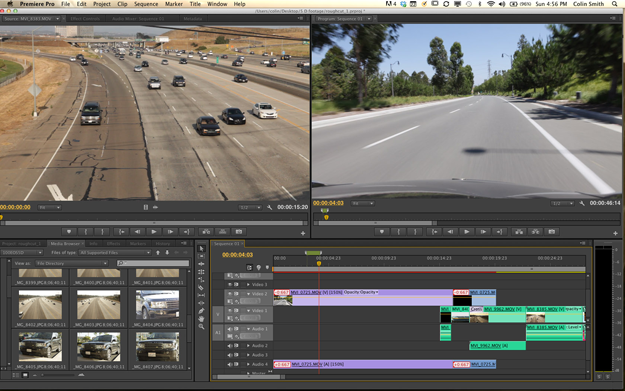
Task: Click Extract button in Program monitor
Action: [535, 232]
